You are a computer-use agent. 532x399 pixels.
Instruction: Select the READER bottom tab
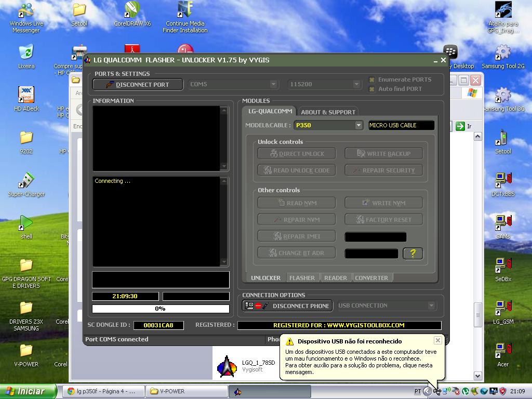(x=336, y=278)
